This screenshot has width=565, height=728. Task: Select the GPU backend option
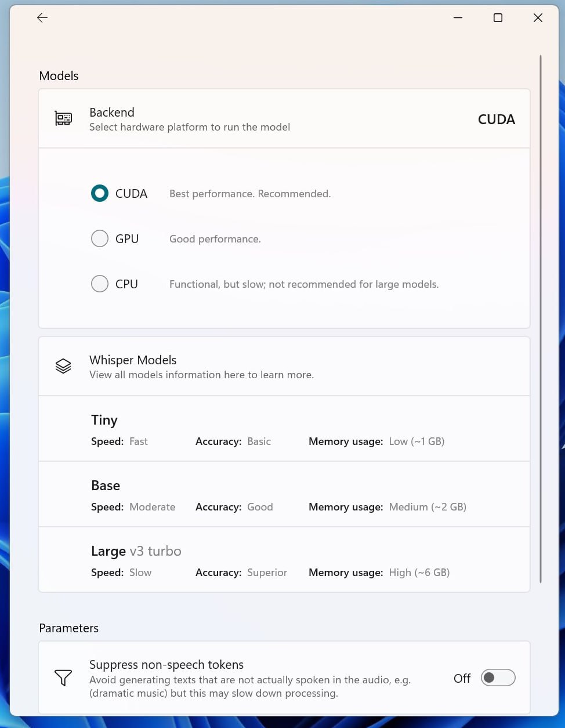[99, 238]
